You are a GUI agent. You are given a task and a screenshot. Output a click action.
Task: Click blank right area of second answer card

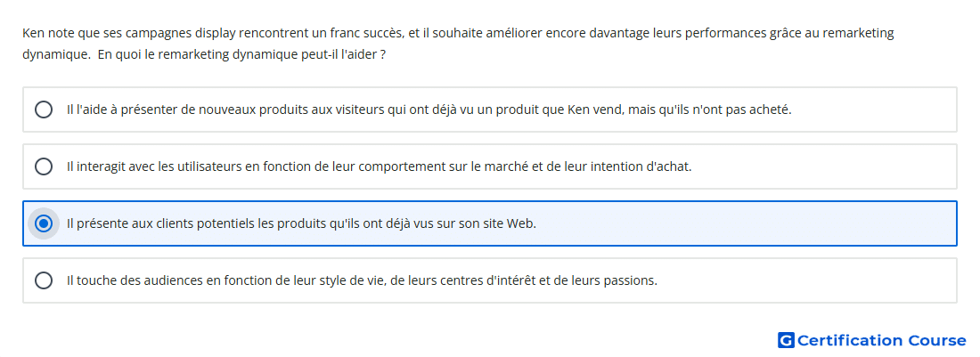click(825, 166)
